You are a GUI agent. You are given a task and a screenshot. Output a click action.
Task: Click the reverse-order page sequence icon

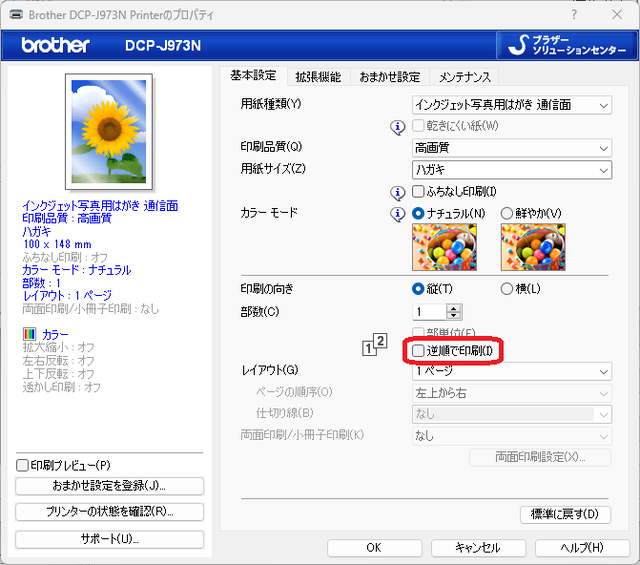[x=375, y=345]
